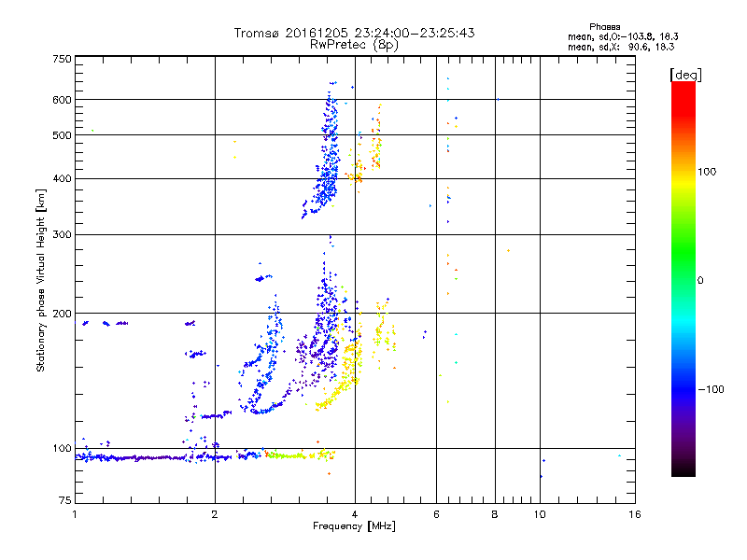This screenshot has height=560, width=747.
Task: Click the 'Frequency [MHz]' axis label
Action: [x=354, y=526]
